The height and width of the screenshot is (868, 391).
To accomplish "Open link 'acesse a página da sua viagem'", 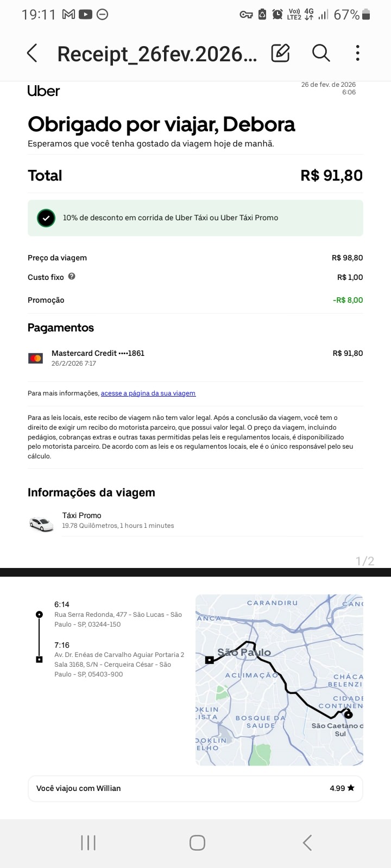I will 148,393.
